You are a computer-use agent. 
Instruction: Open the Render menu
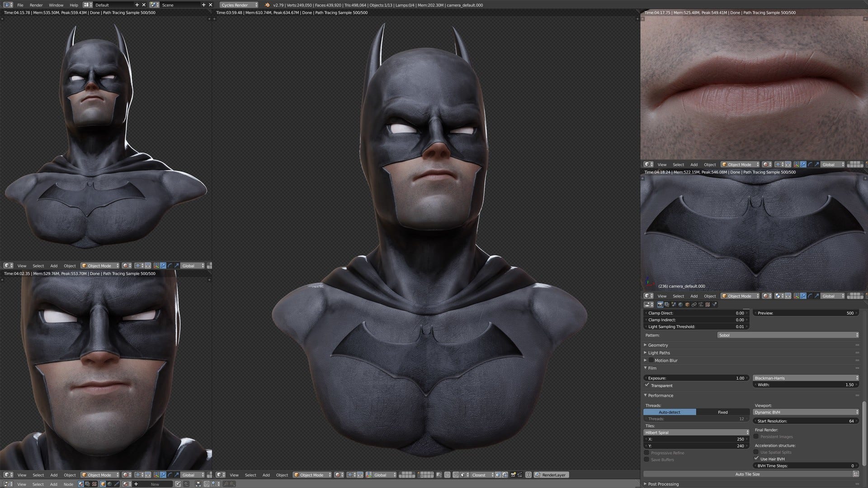(x=36, y=5)
